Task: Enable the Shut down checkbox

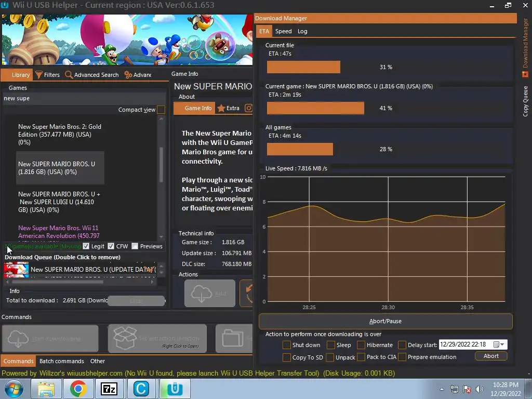Action: coord(287,345)
